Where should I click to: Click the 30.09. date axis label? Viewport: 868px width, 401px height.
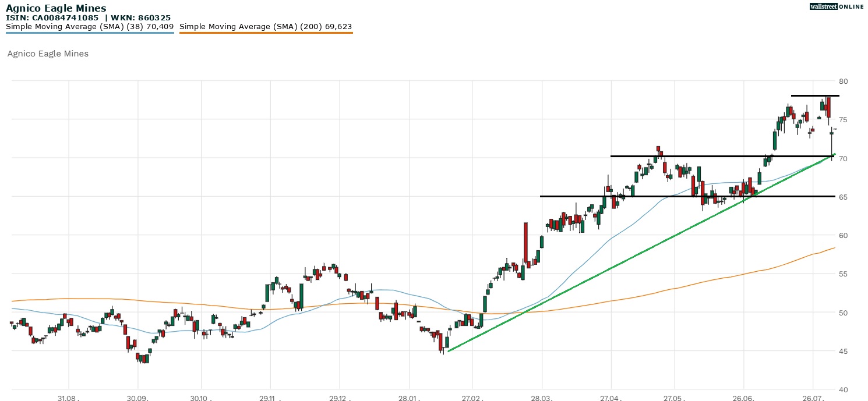coord(138,398)
